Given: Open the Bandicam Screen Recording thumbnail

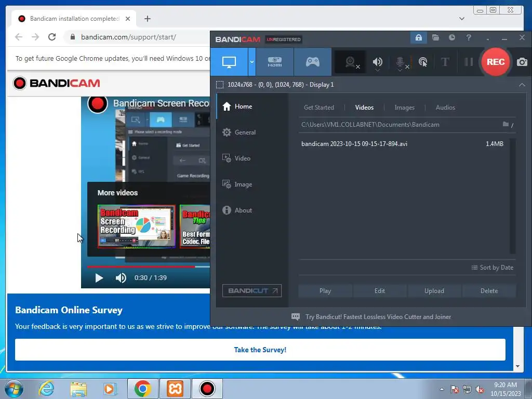Looking at the screenshot, I should click(137, 226).
